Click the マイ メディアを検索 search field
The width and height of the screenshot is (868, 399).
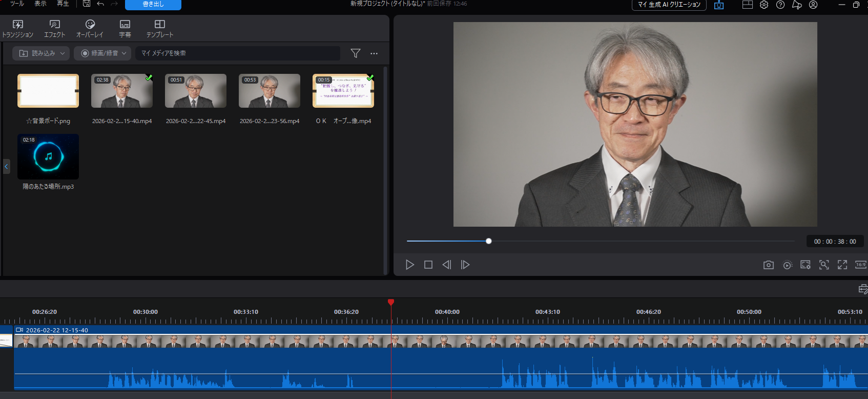[x=238, y=53]
